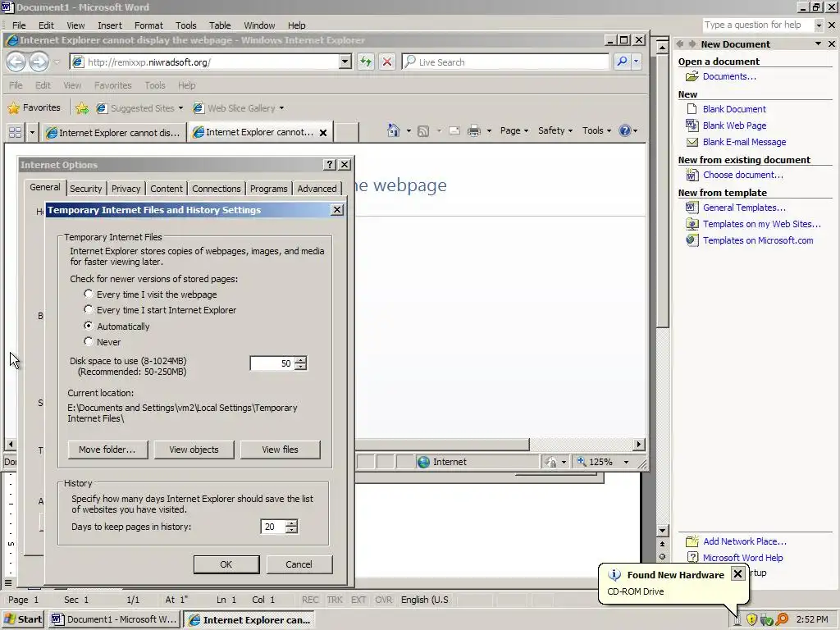Expand Web Slice Gallery dropdown
The height and width of the screenshot is (630, 840).
282,108
